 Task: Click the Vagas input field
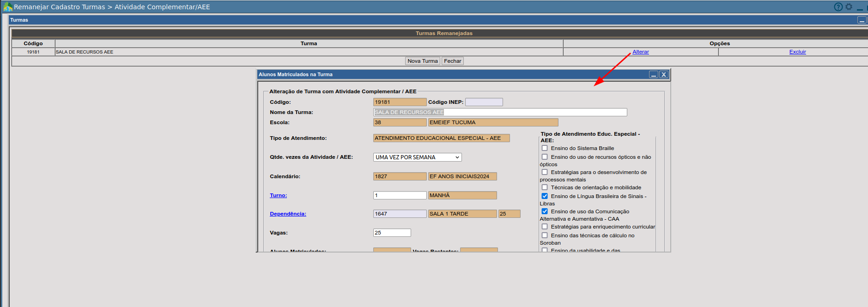392,233
